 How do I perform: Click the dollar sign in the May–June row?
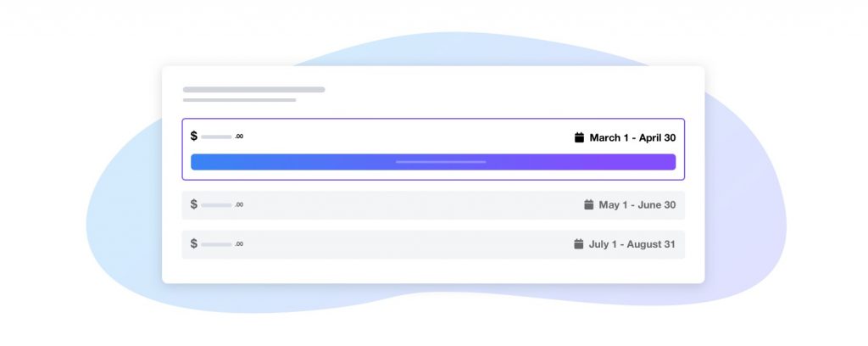pyautogui.click(x=194, y=204)
